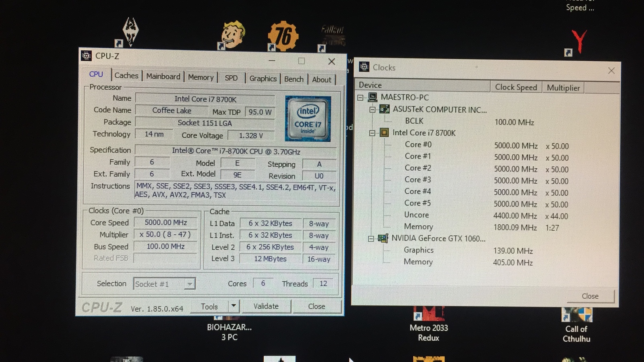Click the Intel Core i7 logo badge
Screen dimensions: 644x362
308,118
